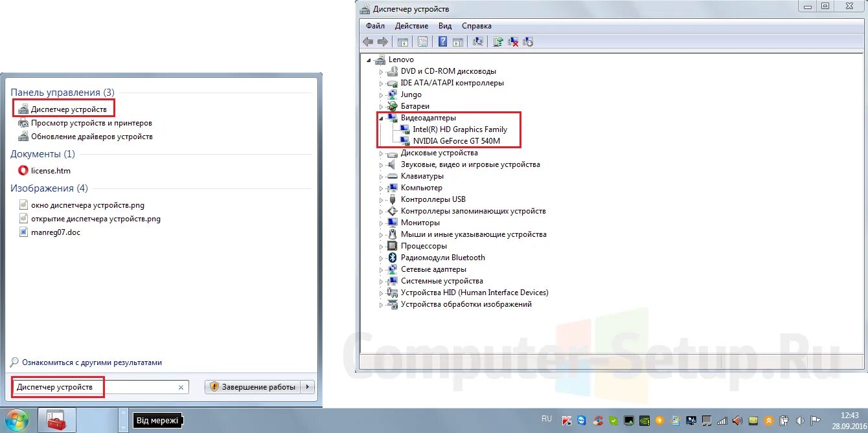Go back with the Device Manager back arrow

[x=368, y=41]
